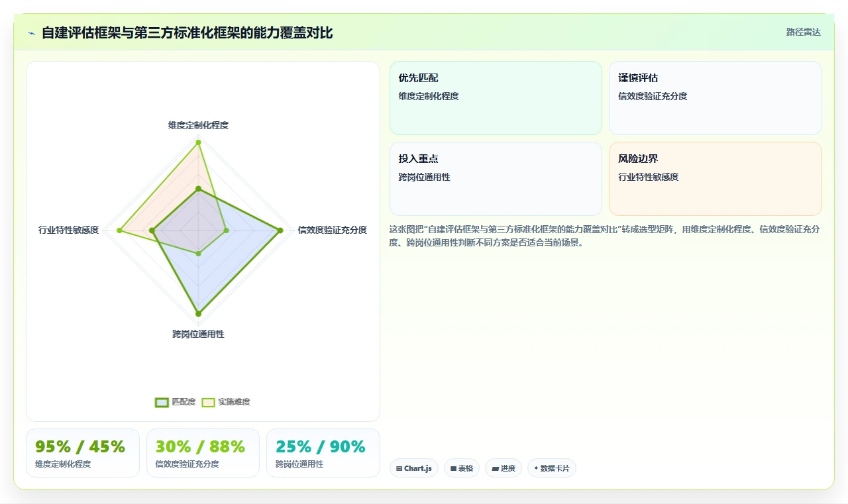The height and width of the screenshot is (504, 848).
Task: Click the 30% / 88% stat card
Action: click(203, 453)
